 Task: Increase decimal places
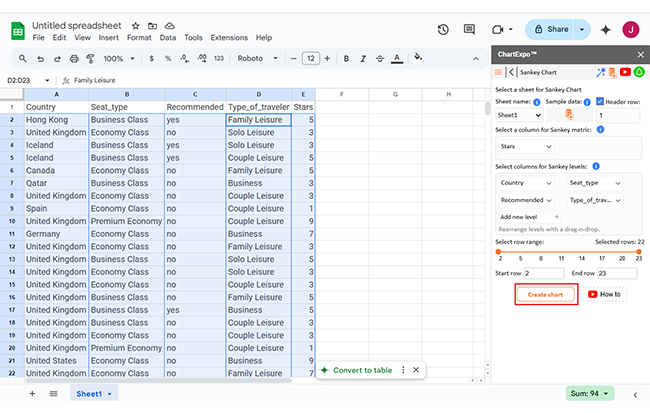point(202,58)
